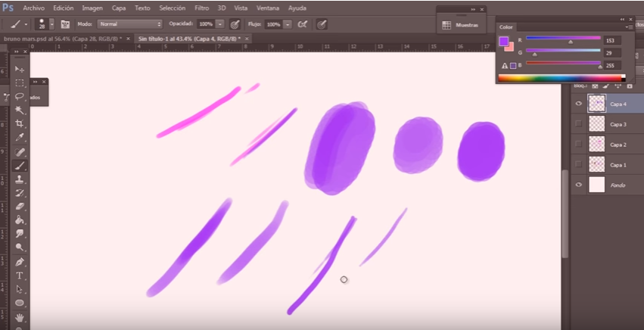This screenshot has height=330, width=644.
Task: Click the Capa 2 layer thumbnail
Action: click(x=597, y=144)
